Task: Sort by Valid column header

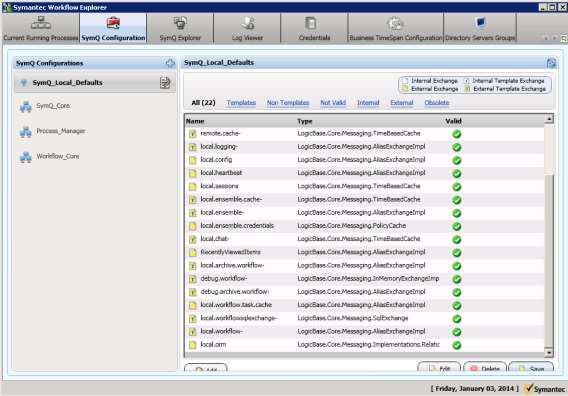Action: tap(453, 121)
